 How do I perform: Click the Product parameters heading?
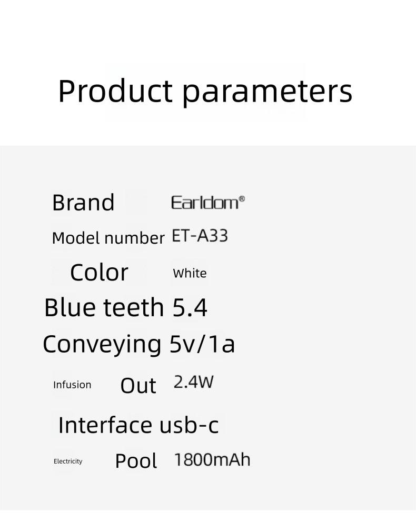[x=205, y=91]
